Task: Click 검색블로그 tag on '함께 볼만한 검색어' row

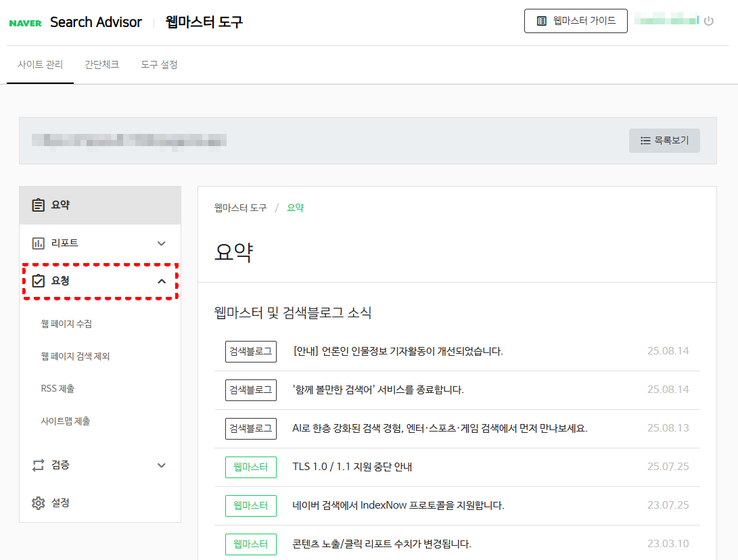Action: coord(251,390)
